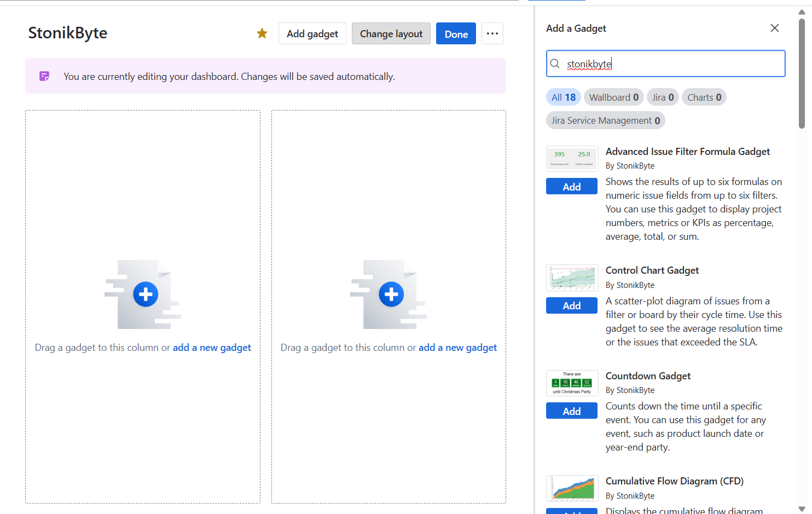This screenshot has width=812, height=514.
Task: Click the Done button to finish editing
Action: 456,33
